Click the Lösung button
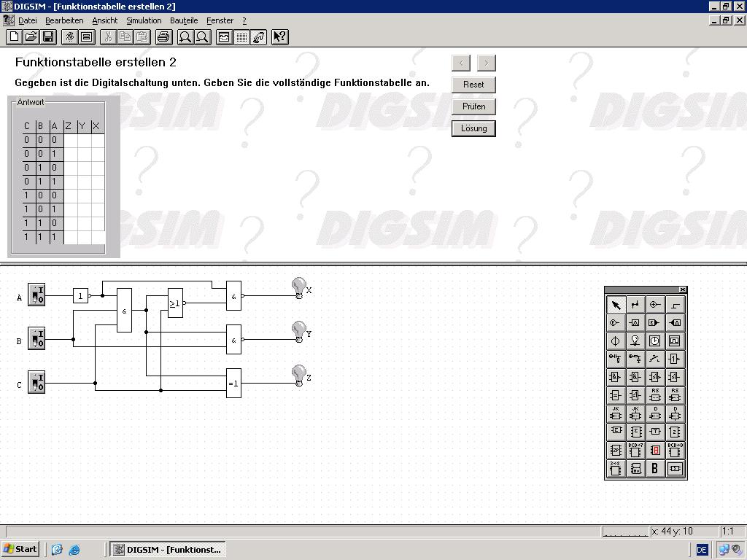The height and width of the screenshot is (560, 747). pyautogui.click(x=473, y=128)
